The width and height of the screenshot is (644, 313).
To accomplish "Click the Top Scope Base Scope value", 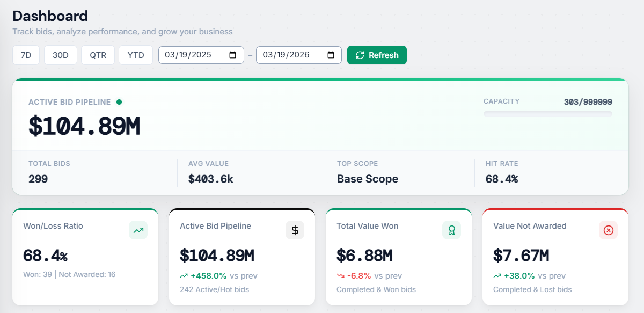I will tap(368, 179).
